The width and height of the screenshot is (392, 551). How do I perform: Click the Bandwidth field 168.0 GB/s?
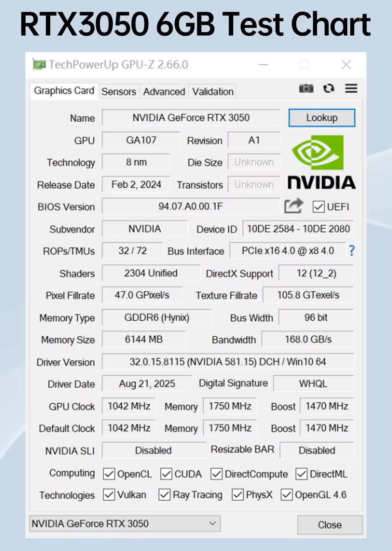click(308, 340)
